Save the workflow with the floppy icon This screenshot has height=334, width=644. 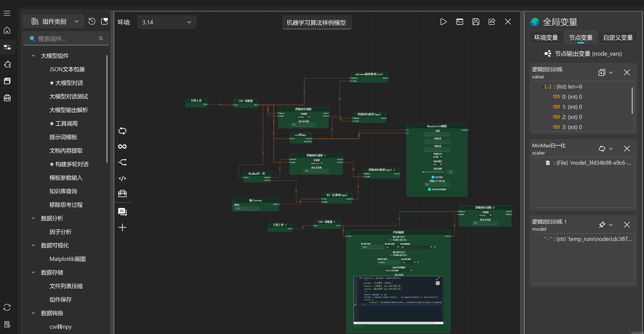point(476,22)
